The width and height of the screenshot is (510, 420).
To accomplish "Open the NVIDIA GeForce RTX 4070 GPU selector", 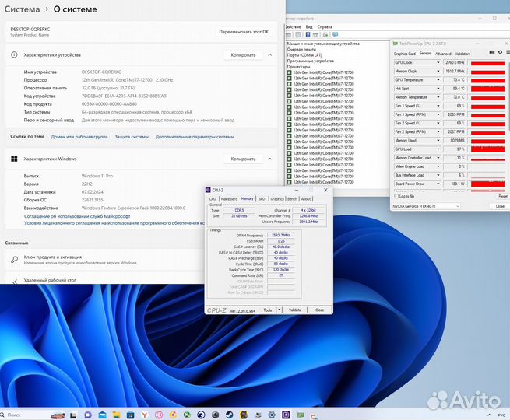I will 426,206.
